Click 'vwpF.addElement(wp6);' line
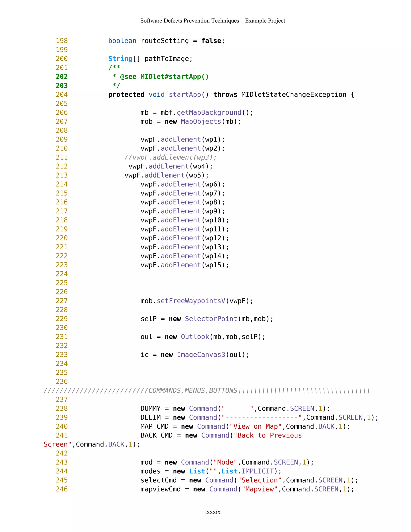Image resolution: width=411 pixels, height=532 pixels. (x=183, y=184)
